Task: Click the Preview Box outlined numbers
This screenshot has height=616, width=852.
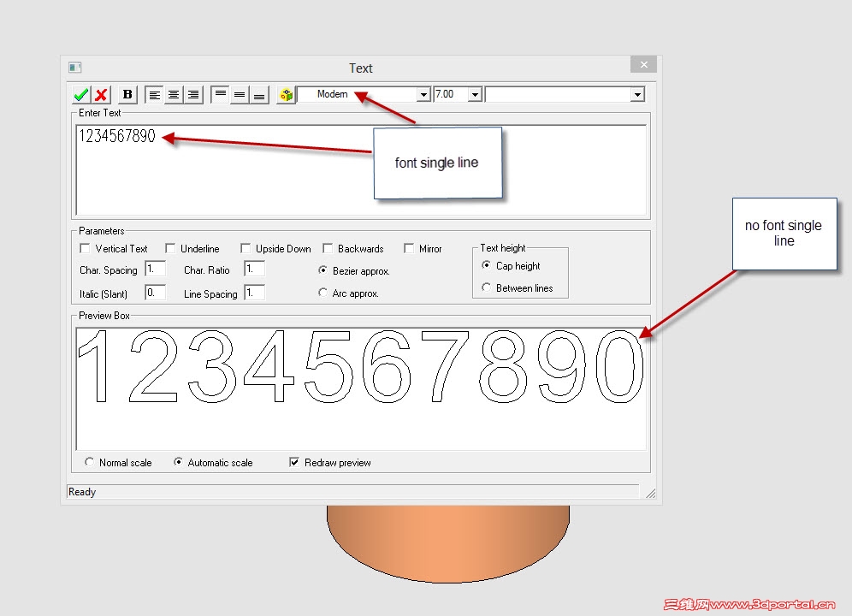Action: pyautogui.click(x=361, y=366)
